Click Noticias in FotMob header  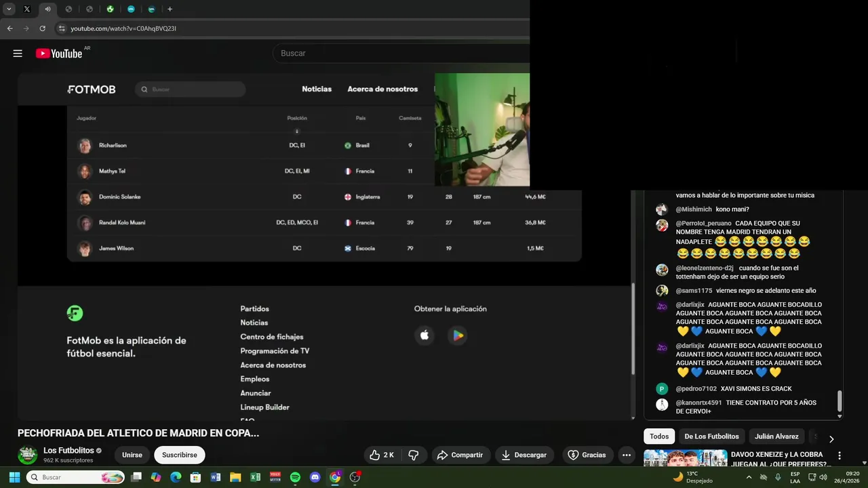click(317, 89)
